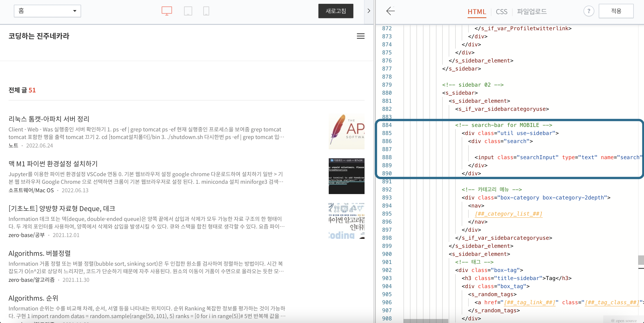Open post 리눅스 톰캣-아파치 서버 정리
The height and width of the screenshot is (323, 644).
[x=49, y=119]
